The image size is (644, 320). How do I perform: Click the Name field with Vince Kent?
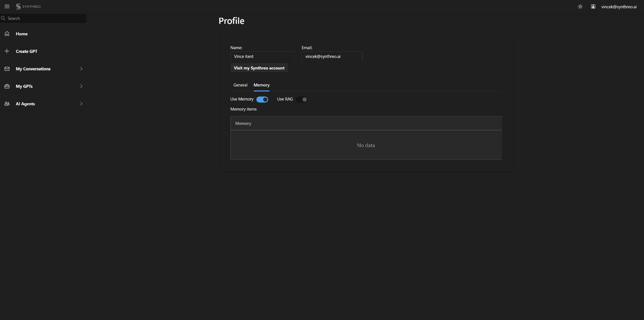262,56
